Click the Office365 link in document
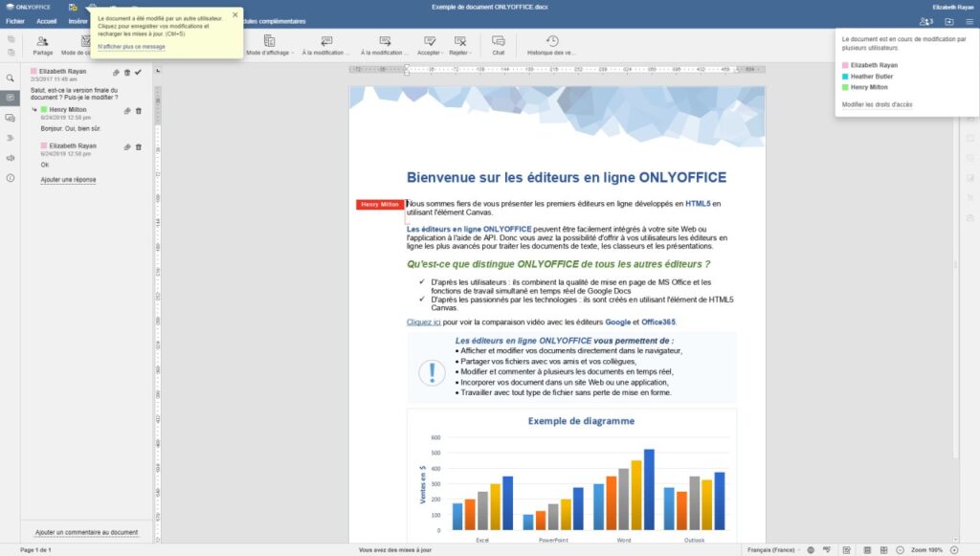Image resolution: width=980 pixels, height=556 pixels. [658, 322]
